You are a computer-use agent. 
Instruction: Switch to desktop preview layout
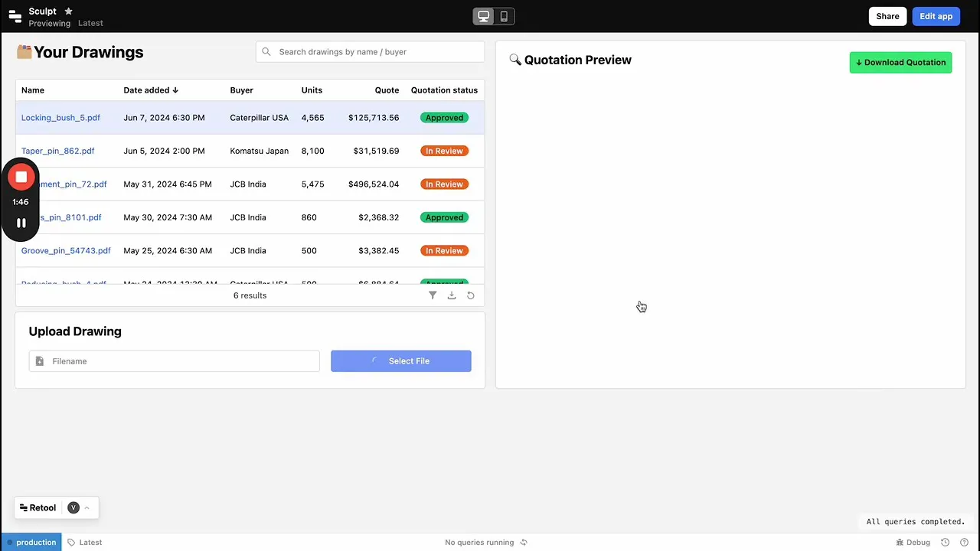coord(484,16)
